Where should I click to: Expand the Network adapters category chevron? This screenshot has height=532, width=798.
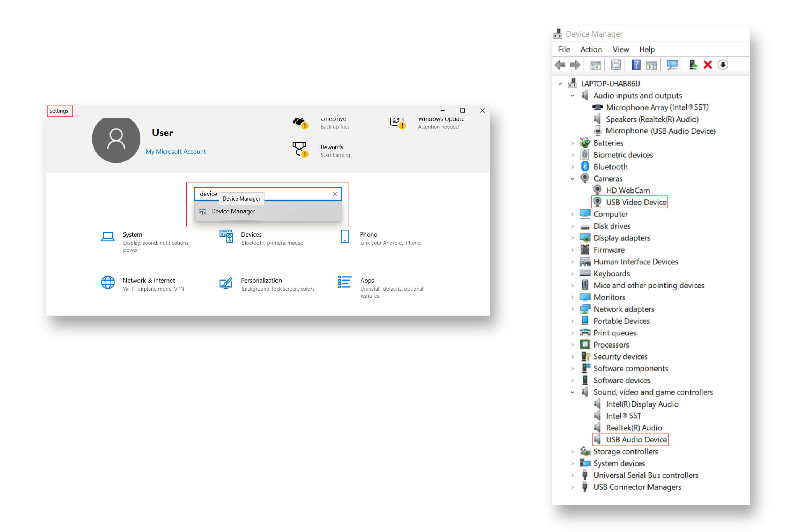point(572,309)
